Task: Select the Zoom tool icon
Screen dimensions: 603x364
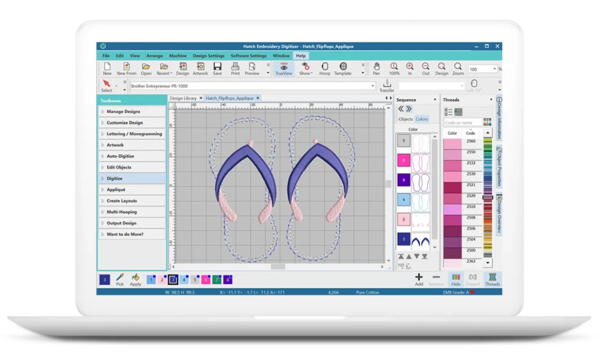Action: pyautogui.click(x=458, y=68)
